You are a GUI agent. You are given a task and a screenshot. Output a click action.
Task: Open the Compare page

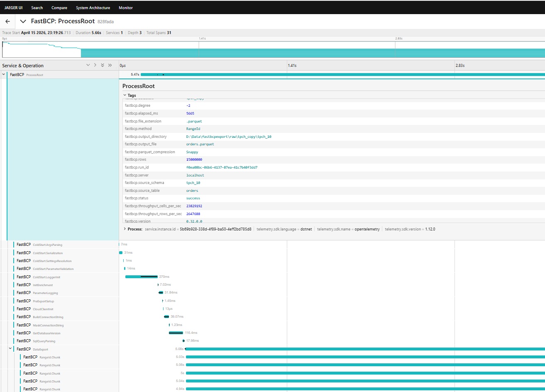(x=59, y=7)
